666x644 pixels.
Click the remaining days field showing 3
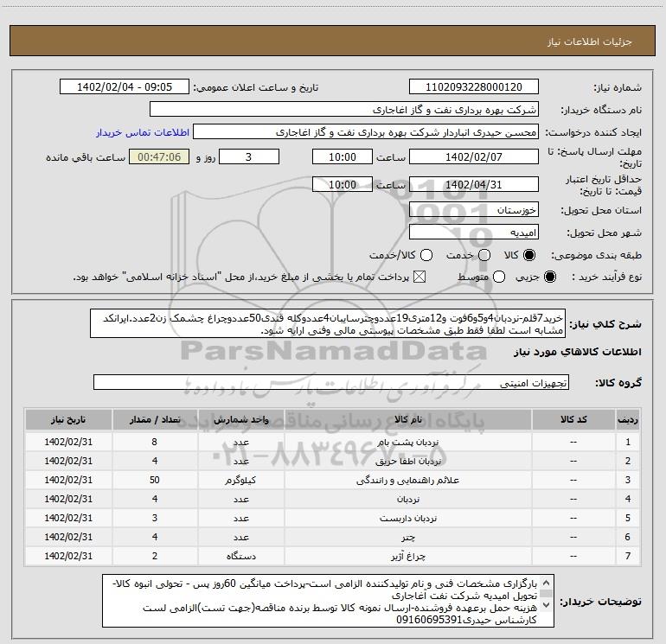coord(249,156)
